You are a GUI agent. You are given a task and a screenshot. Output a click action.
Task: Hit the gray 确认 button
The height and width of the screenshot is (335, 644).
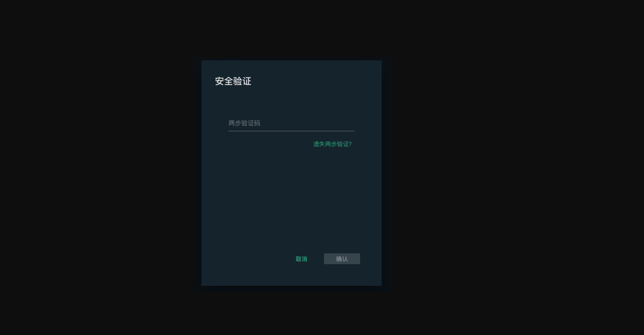pos(342,259)
